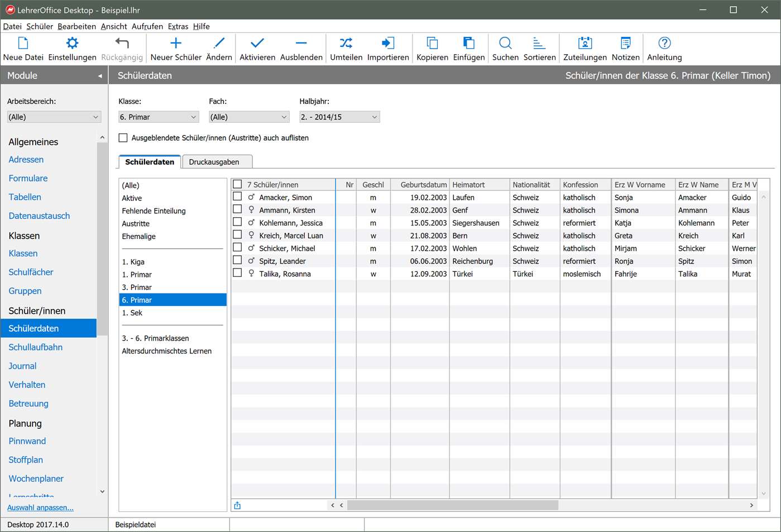The height and width of the screenshot is (532, 781).
Task: Check the select-all box in table header
Action: click(x=237, y=184)
